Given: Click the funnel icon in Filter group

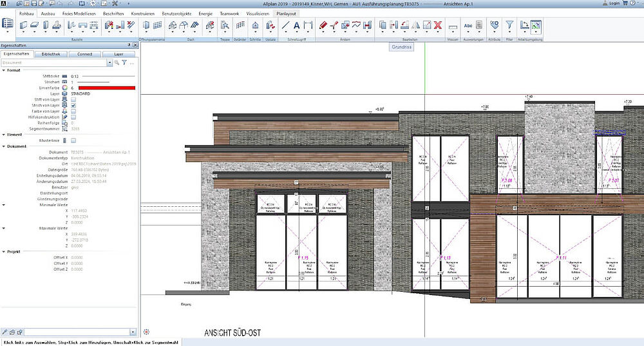Looking at the screenshot, I should [509, 26].
